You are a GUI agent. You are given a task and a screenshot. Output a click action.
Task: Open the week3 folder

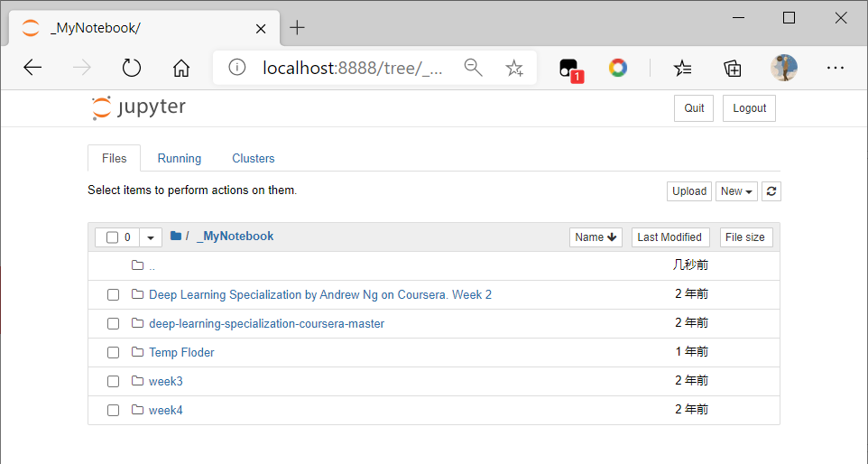click(165, 381)
